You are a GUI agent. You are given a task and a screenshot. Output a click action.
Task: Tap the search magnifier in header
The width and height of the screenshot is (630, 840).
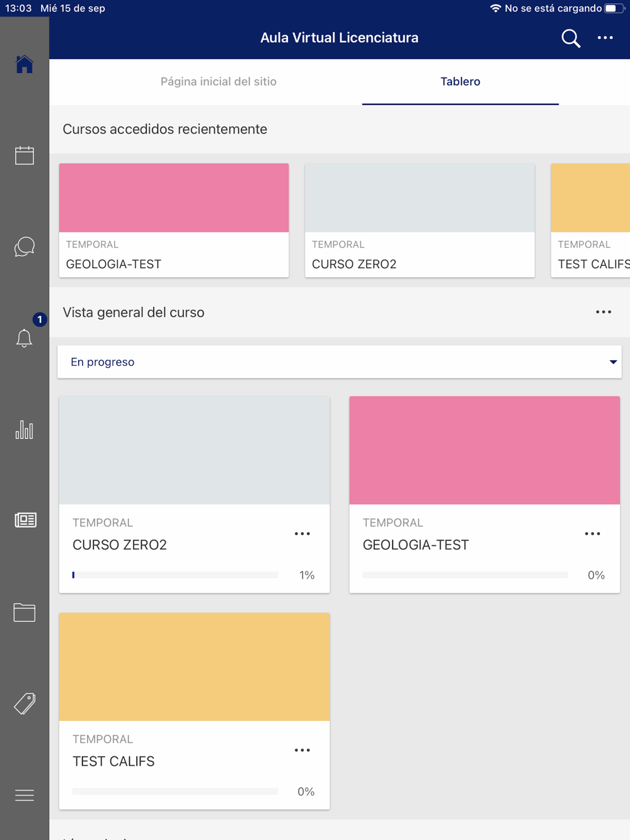[571, 38]
